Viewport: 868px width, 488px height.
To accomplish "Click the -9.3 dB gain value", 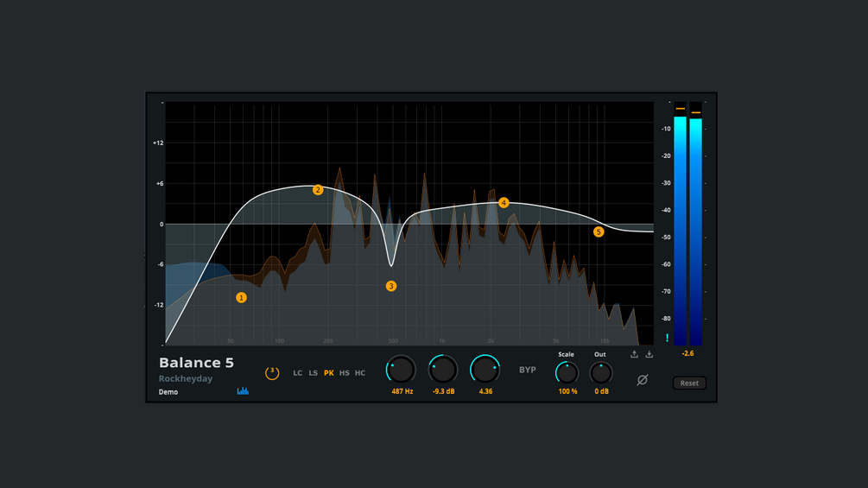I will 443,391.
